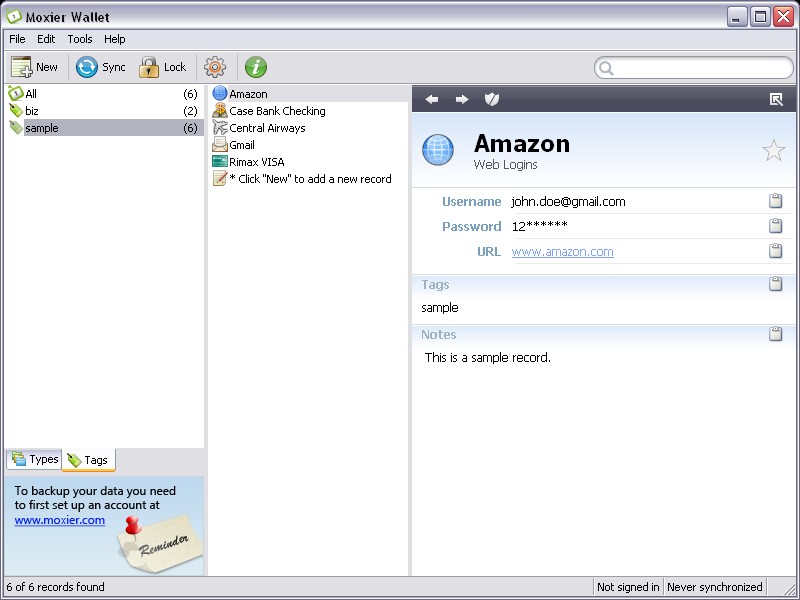
Task: Select the Case Bank Checking record
Action: point(309,111)
